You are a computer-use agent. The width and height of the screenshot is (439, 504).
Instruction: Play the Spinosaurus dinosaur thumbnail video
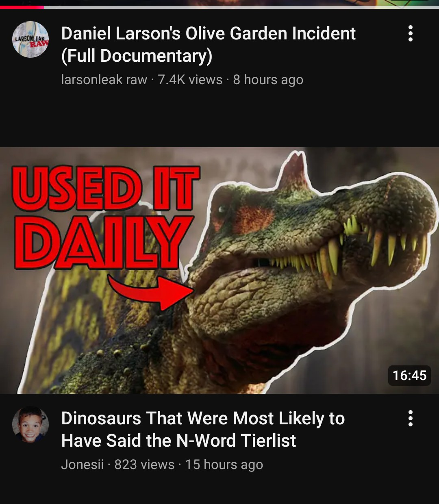(x=219, y=270)
